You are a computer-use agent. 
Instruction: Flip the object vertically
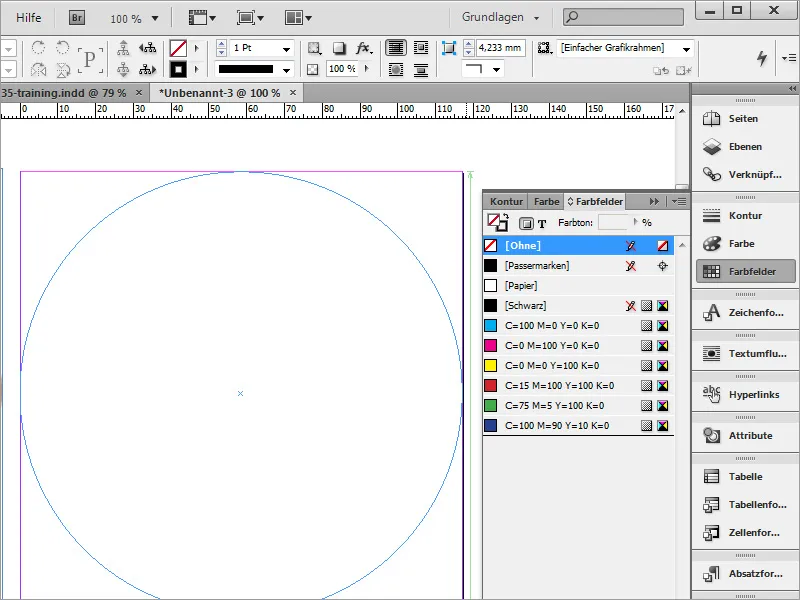point(63,69)
